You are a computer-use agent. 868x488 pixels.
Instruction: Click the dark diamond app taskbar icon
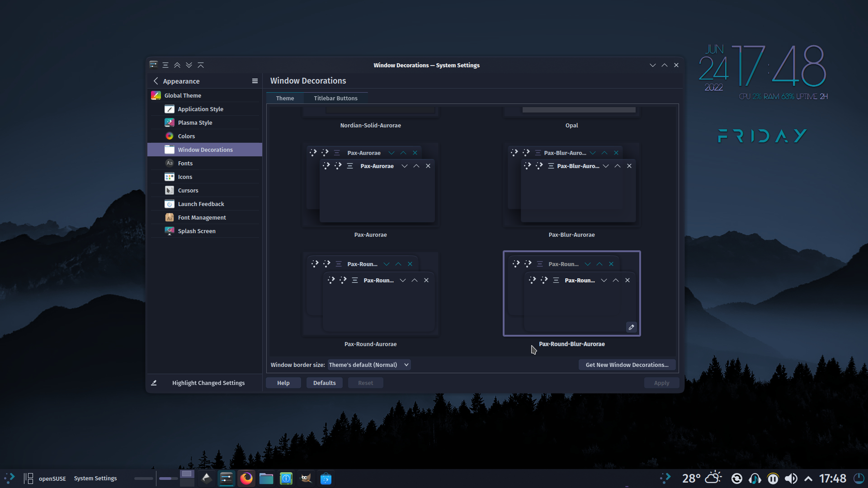pos(207,478)
